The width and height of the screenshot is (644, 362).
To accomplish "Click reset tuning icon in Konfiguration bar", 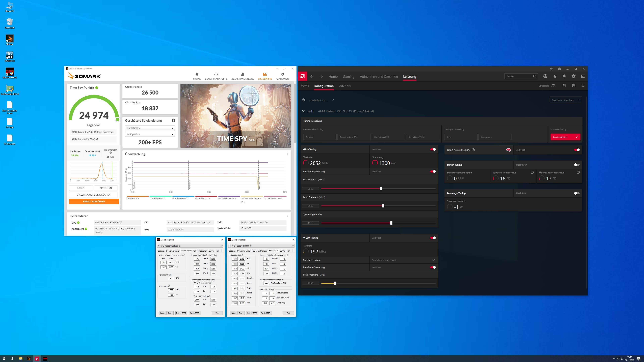I will point(583,86).
